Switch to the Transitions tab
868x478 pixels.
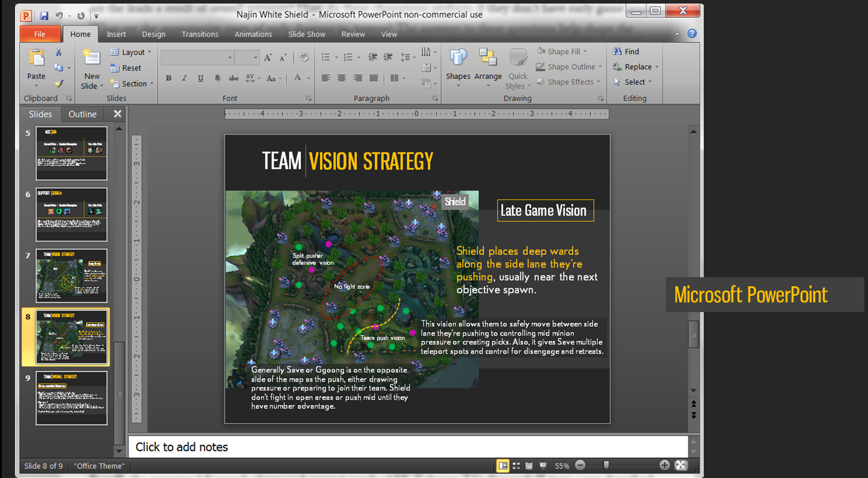pos(200,34)
